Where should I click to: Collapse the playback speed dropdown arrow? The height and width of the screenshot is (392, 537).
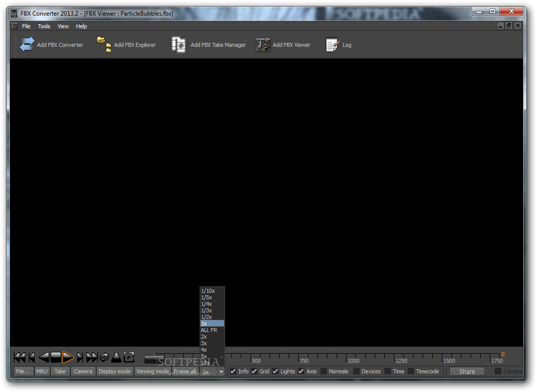[x=221, y=371]
